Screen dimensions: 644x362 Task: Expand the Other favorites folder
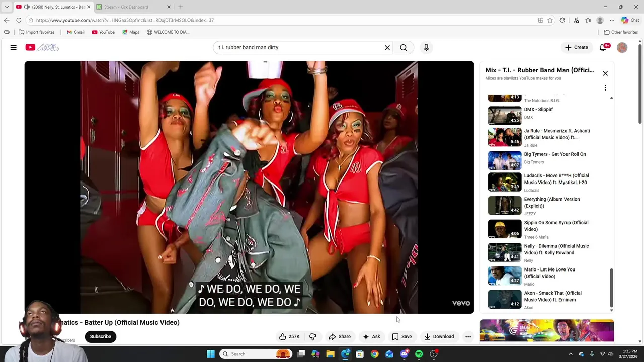pyautogui.click(x=621, y=32)
